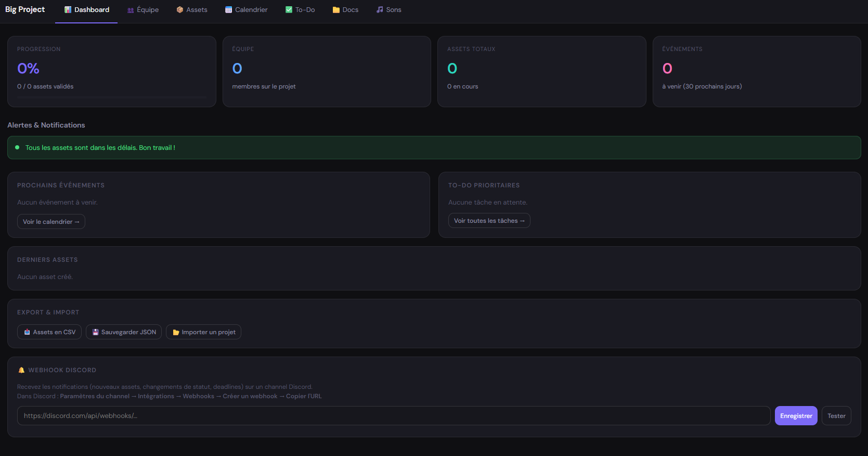Image resolution: width=868 pixels, height=456 pixels.
Task: Click '0 en cours' text
Action: pyautogui.click(x=462, y=86)
